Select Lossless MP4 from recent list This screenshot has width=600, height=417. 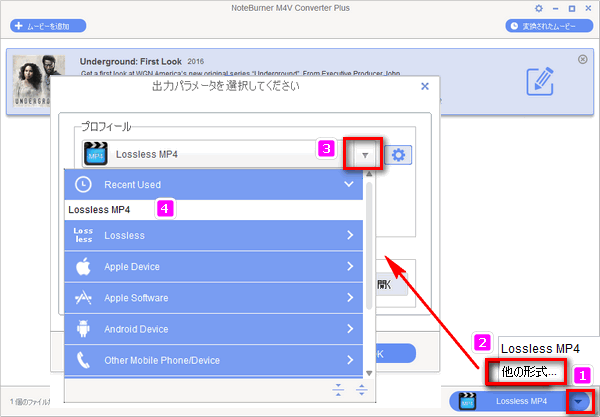point(214,210)
